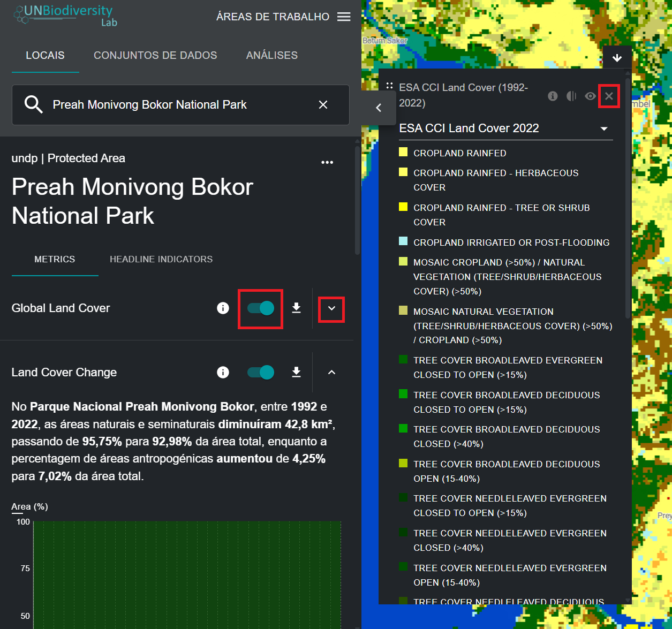Hide ESA CCI Land Cover layer visibility
The image size is (672, 629).
[x=590, y=96]
